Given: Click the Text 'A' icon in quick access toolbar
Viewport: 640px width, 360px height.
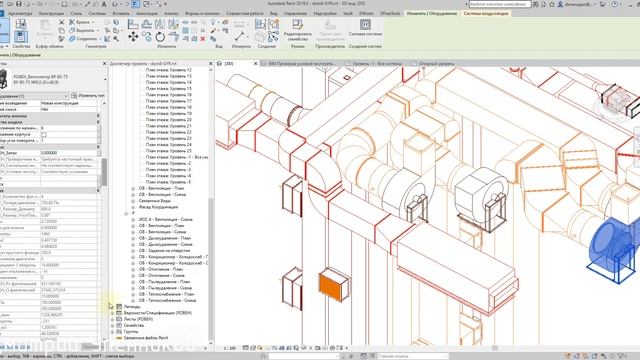Looking at the screenshot, I should click(x=104, y=4).
